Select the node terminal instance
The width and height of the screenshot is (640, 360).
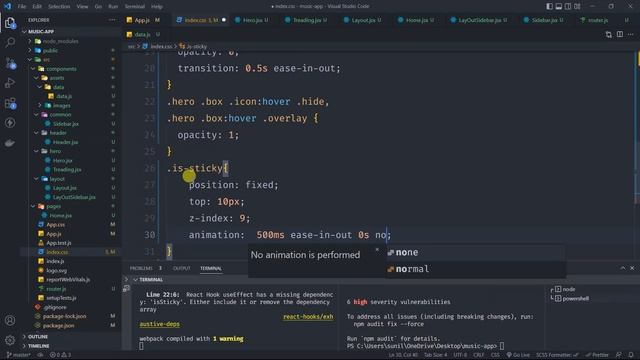tap(569, 289)
